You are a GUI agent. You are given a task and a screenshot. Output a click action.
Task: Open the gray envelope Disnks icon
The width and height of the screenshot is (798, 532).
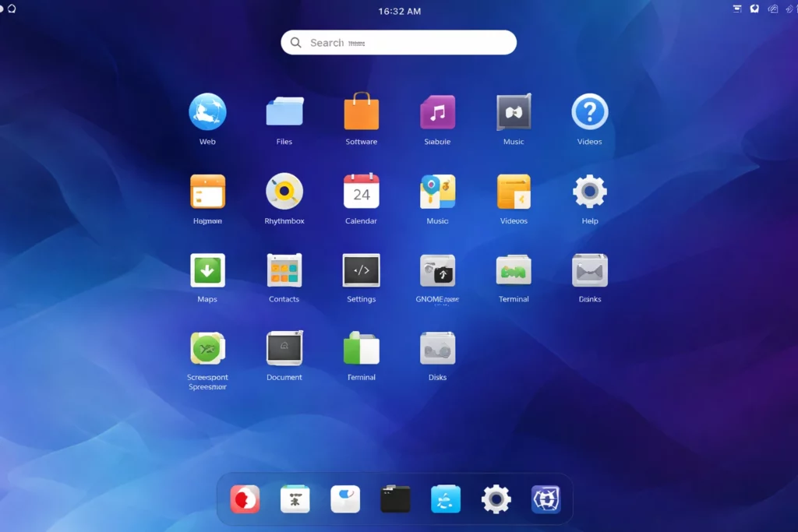click(590, 270)
